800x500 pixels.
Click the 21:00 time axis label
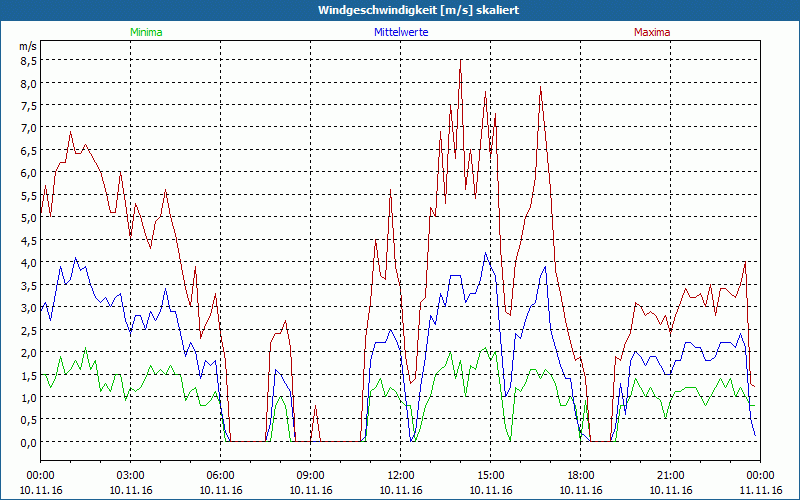(670, 476)
